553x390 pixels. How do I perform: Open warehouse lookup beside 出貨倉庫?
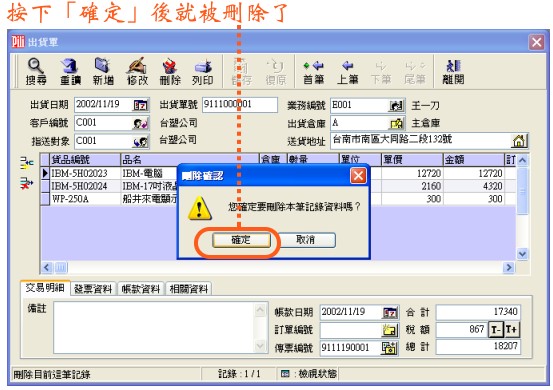(396, 123)
